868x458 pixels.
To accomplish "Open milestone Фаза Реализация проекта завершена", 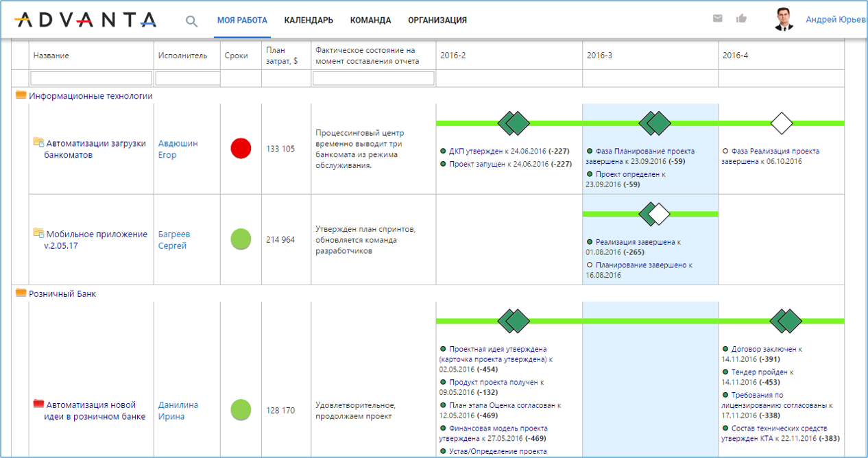I will (x=770, y=156).
